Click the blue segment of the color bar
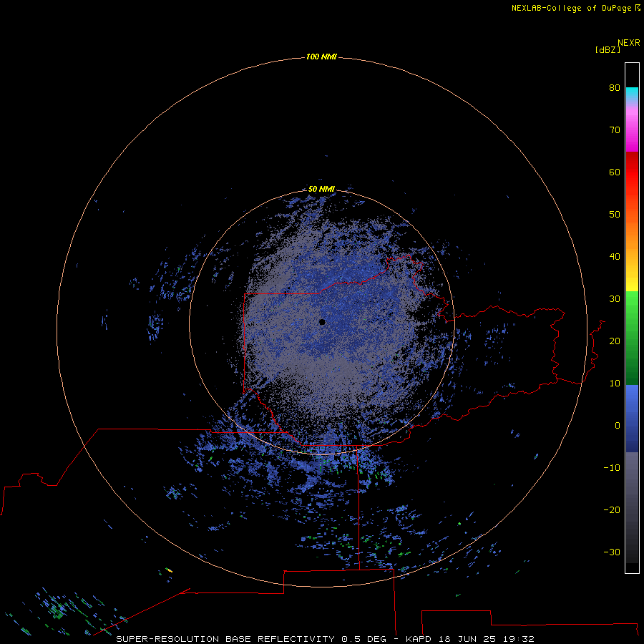This screenshot has height=644, width=644. pyautogui.click(x=632, y=418)
